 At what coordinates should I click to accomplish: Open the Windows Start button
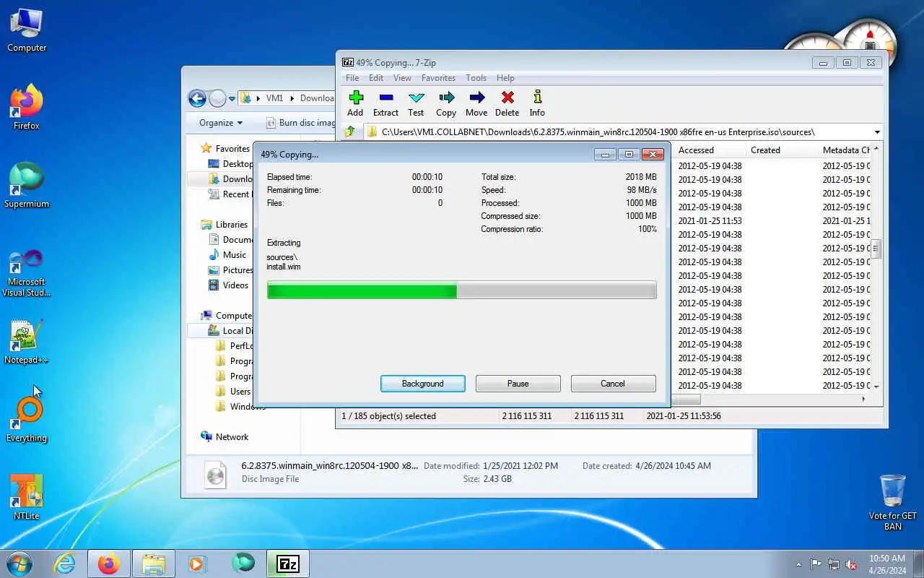[19, 564]
